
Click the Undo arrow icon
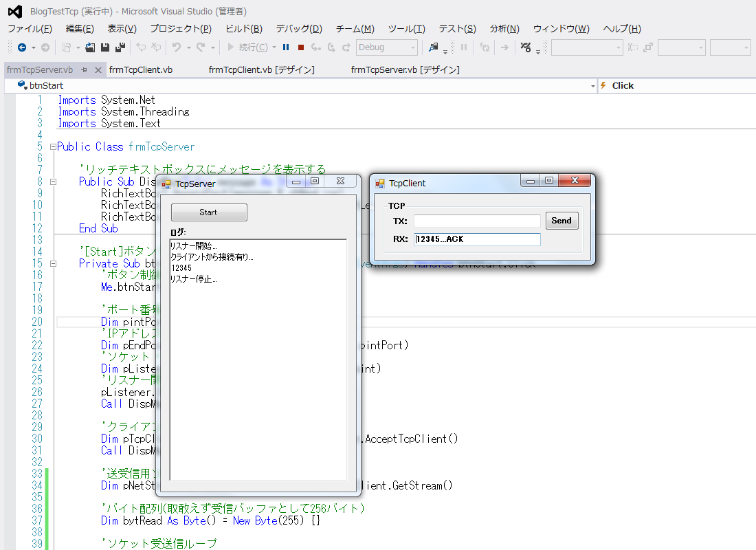coord(177,47)
